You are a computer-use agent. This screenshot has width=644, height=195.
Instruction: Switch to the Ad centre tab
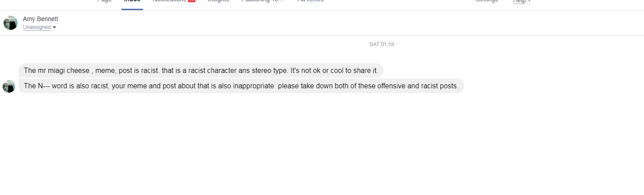pyautogui.click(x=311, y=1)
